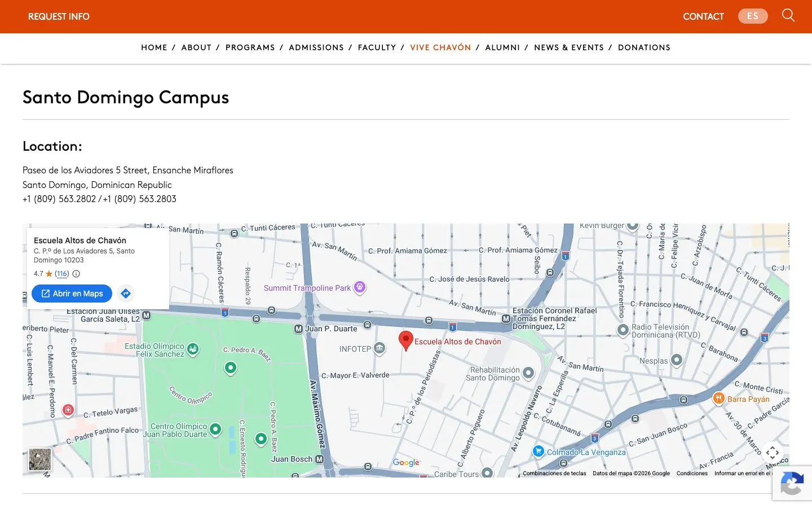Switch to satellite imagery thumbnail
Image resolution: width=812 pixels, height=508 pixels.
[x=40, y=459]
